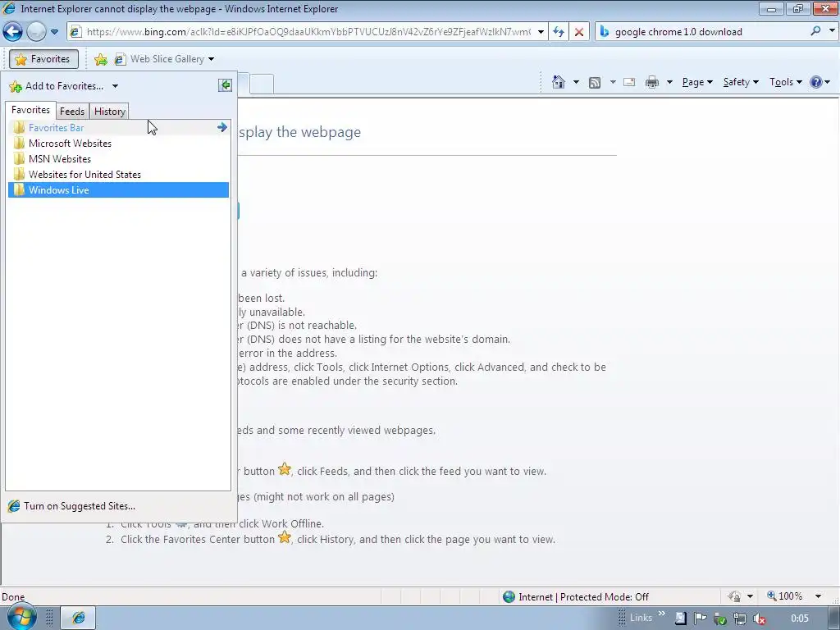Screen dimensions: 840x630
Task: Open the MSN Websites folder
Action: click(118, 158)
